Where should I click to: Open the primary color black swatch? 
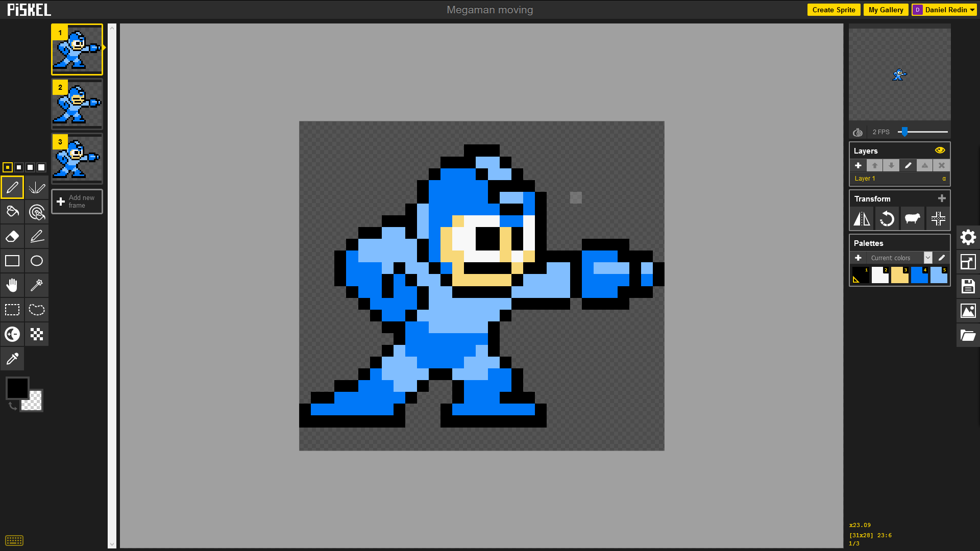pos(17,388)
